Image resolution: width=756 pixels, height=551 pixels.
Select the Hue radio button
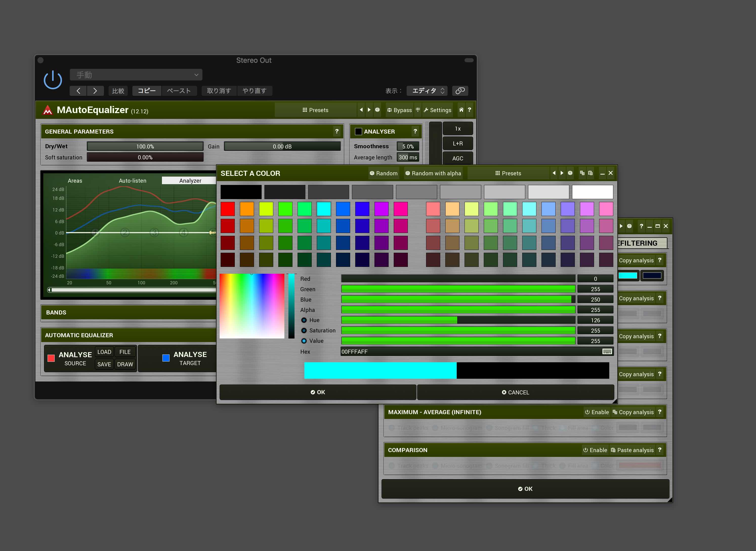[x=304, y=320]
